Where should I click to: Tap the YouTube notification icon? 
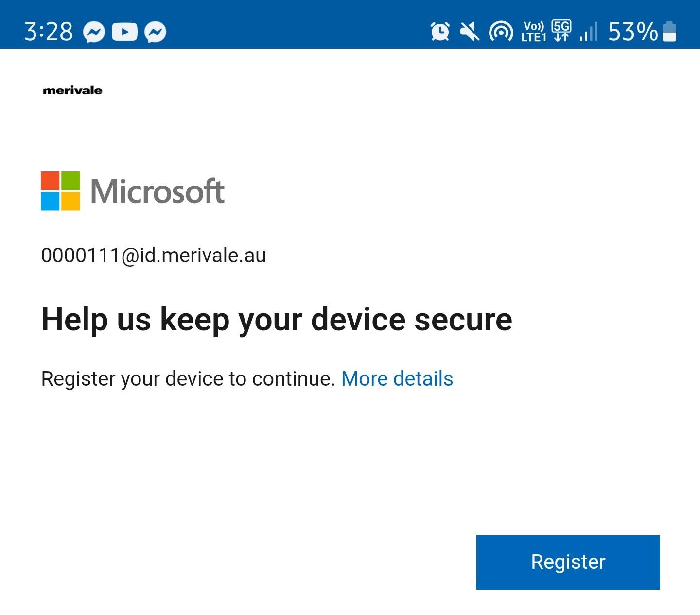[x=124, y=32]
